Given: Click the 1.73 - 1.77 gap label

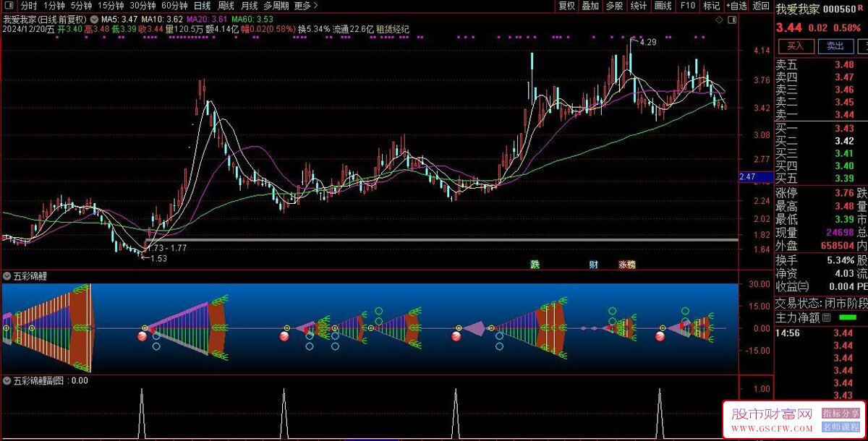Looking at the screenshot, I should (167, 248).
